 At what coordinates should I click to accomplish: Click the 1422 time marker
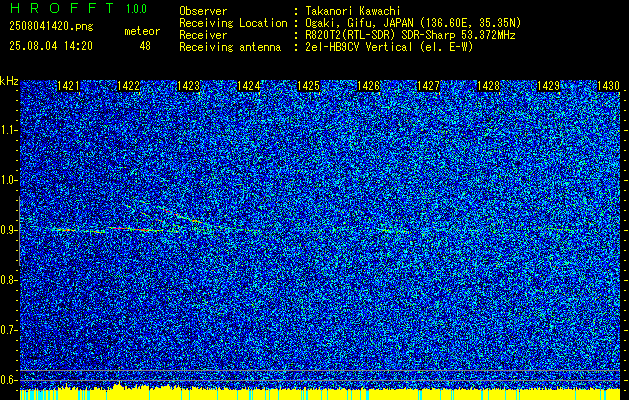point(128,85)
